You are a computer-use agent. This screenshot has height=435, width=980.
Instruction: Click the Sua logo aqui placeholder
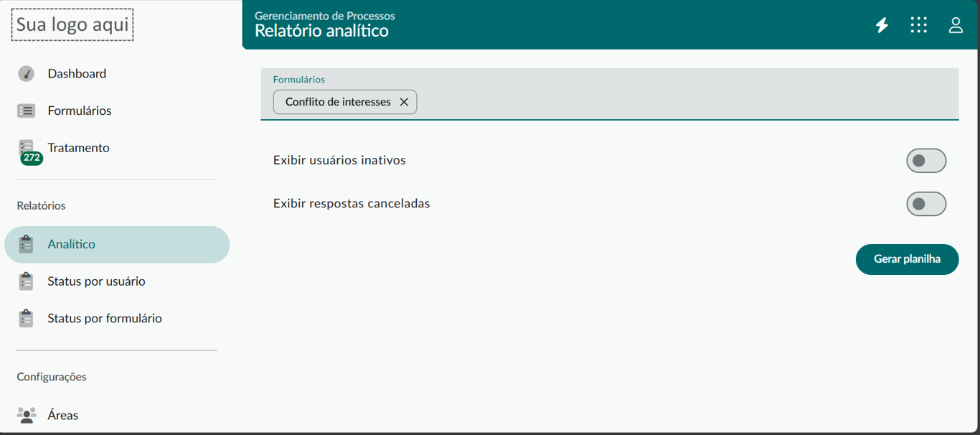coord(72,24)
